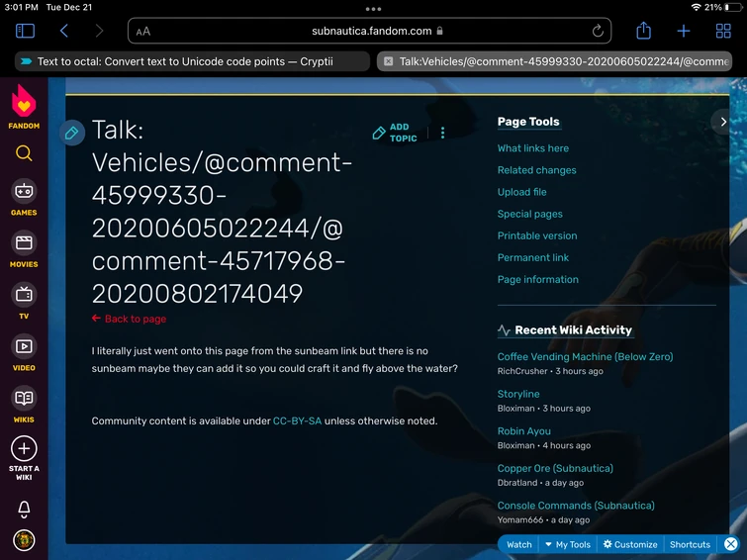Collapse the right rail with the chevron arrow
This screenshot has width=747, height=560.
pos(723,122)
